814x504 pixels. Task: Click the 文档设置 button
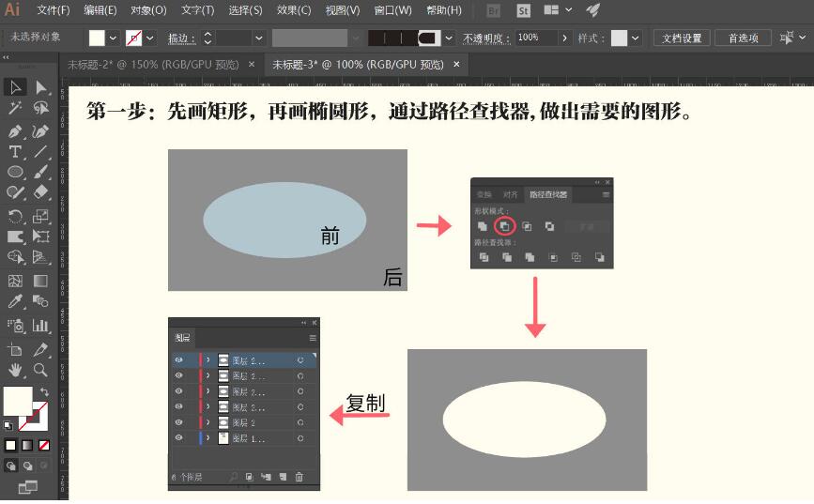682,38
